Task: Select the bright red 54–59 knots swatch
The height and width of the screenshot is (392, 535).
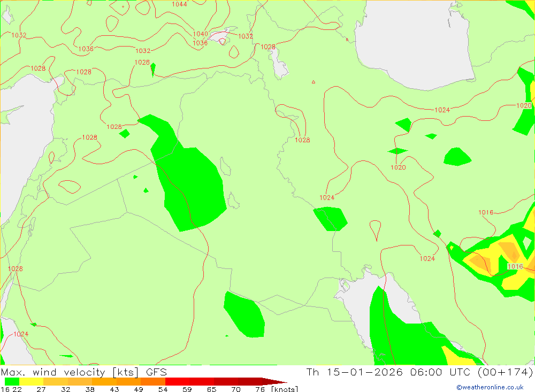Action: [x=177, y=381]
